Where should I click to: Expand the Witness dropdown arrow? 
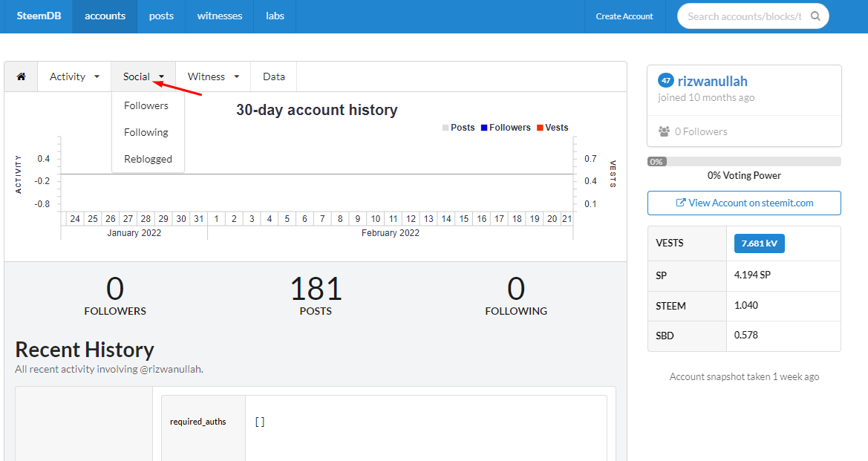[x=236, y=77]
